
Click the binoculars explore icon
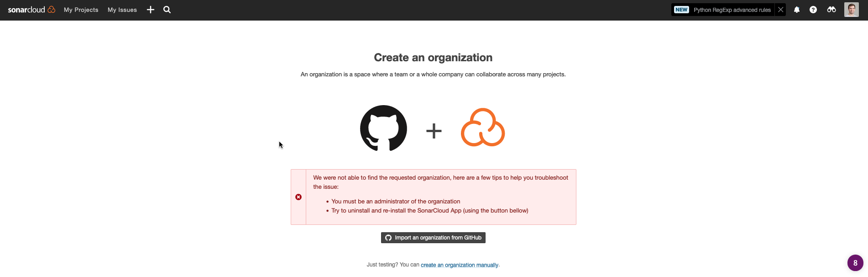(831, 10)
